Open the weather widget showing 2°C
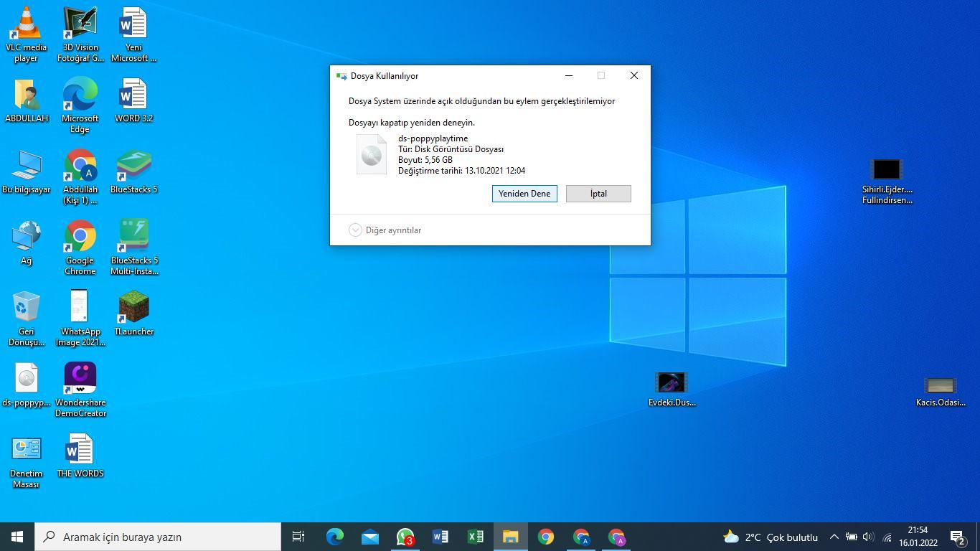The height and width of the screenshot is (551, 980). (770, 537)
